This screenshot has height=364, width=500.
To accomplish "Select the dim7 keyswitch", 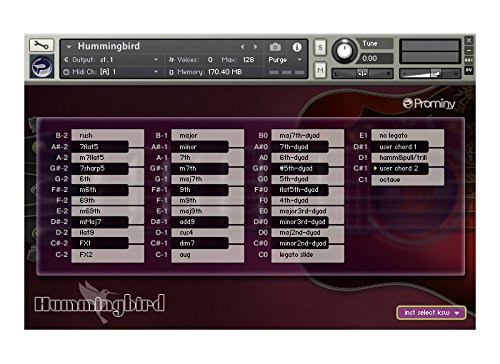I will tap(200, 243).
